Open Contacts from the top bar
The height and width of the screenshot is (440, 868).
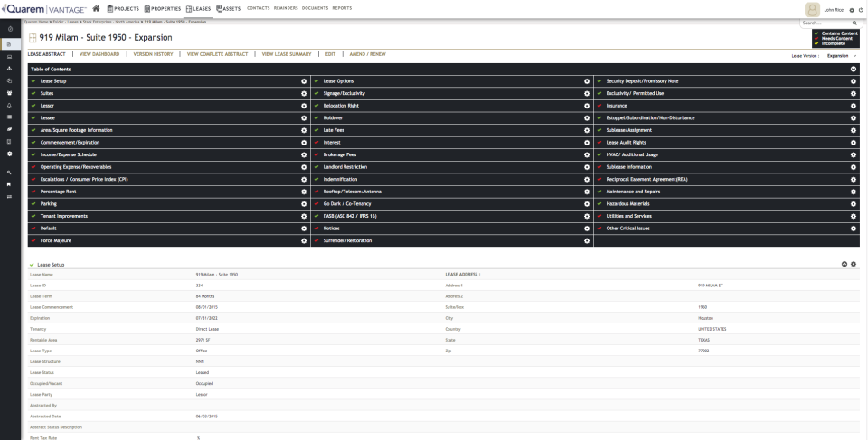[258, 8]
